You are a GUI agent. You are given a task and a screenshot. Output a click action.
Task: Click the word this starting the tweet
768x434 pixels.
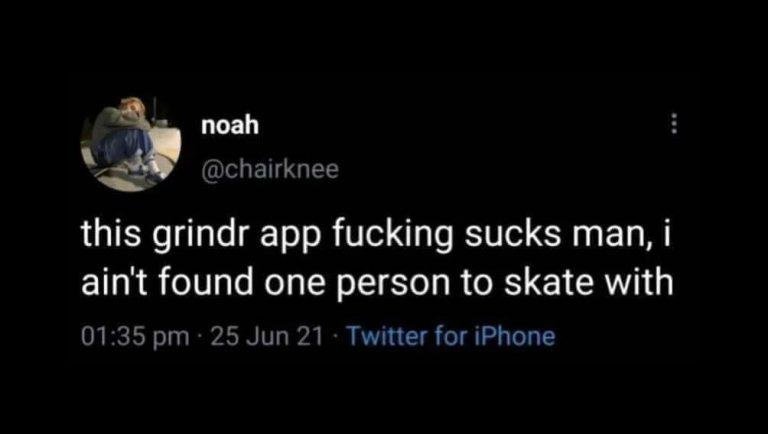(x=112, y=234)
